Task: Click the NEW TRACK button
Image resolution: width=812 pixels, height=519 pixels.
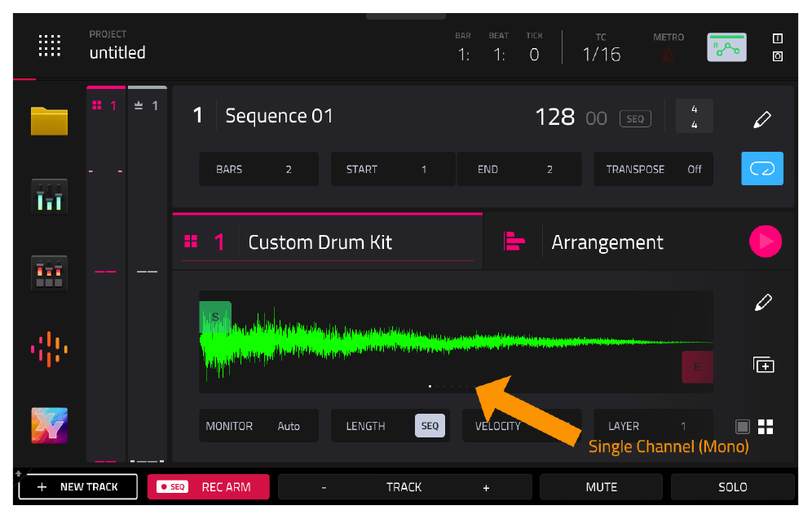Action: [78, 487]
